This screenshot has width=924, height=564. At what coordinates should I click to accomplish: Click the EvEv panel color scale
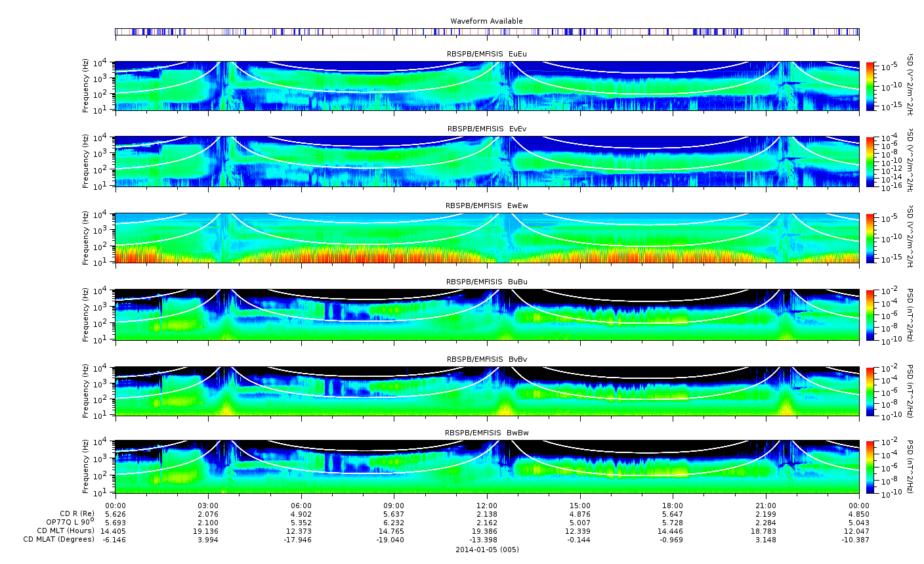coord(870,162)
